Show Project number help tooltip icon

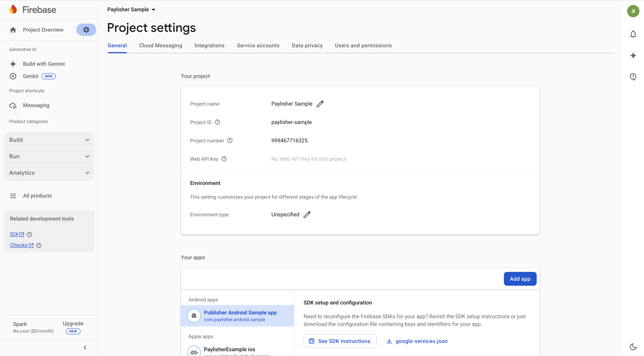point(230,140)
